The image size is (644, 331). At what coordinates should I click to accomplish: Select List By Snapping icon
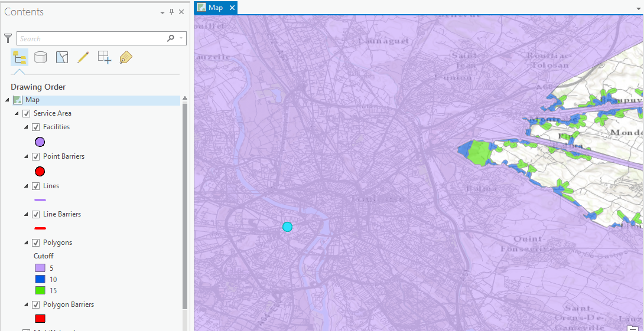click(x=105, y=57)
